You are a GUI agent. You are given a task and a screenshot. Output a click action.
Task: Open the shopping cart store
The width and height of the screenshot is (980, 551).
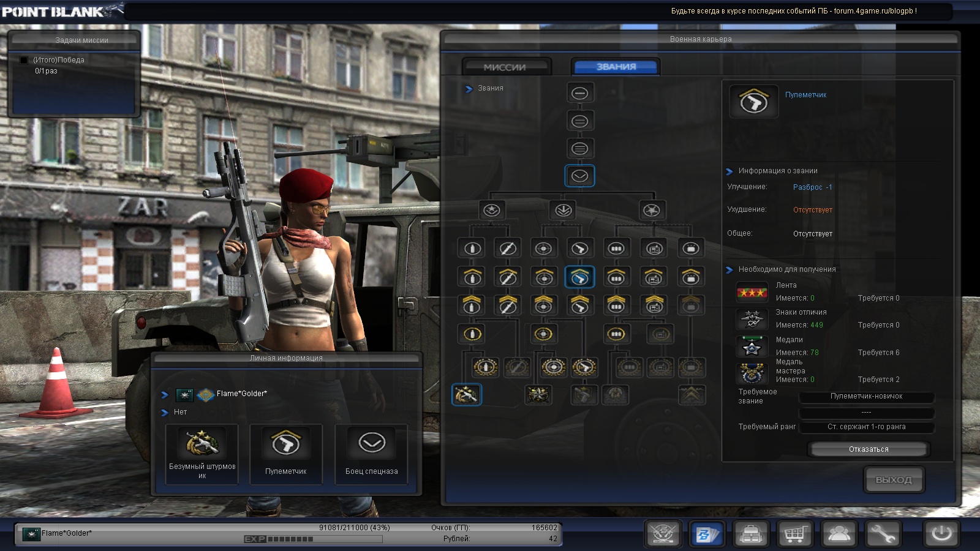pyautogui.click(x=794, y=535)
